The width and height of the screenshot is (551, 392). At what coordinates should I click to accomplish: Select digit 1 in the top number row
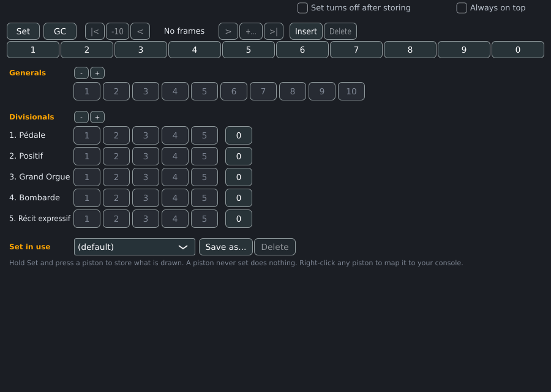pyautogui.click(x=33, y=50)
